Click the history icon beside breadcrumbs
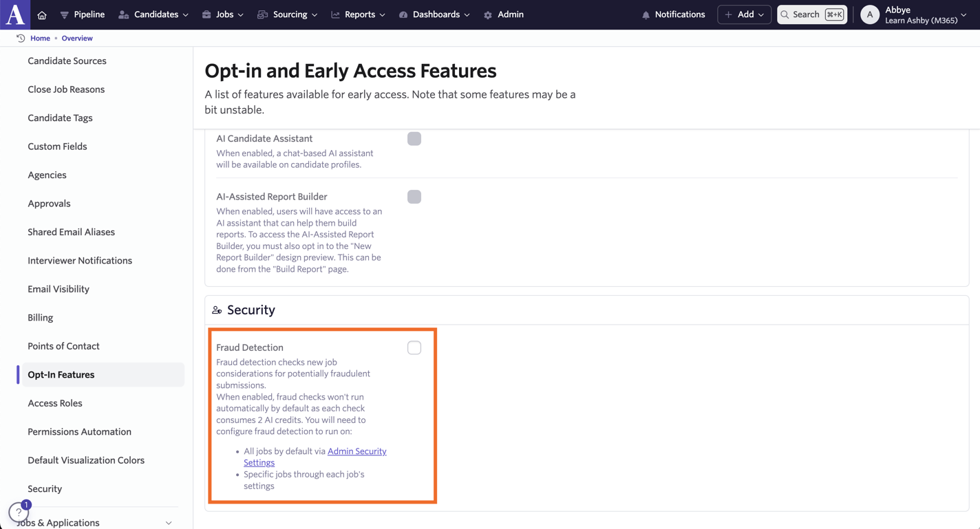 pyautogui.click(x=21, y=39)
